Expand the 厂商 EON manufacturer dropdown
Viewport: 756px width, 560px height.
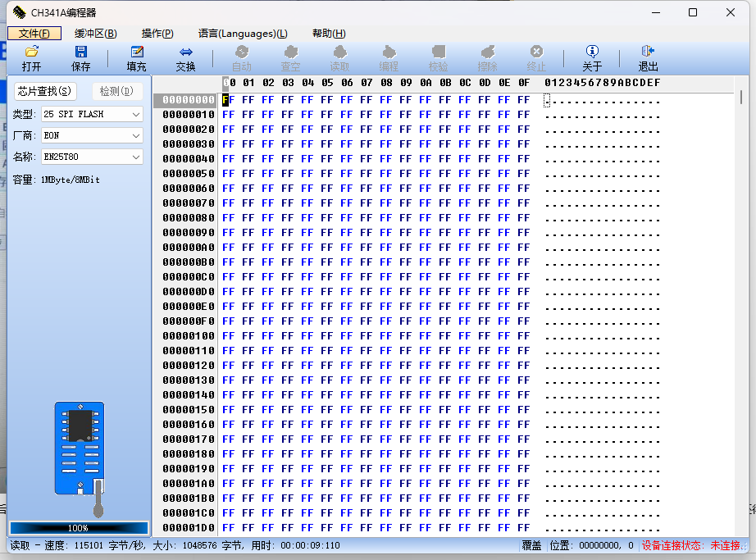click(x=136, y=135)
